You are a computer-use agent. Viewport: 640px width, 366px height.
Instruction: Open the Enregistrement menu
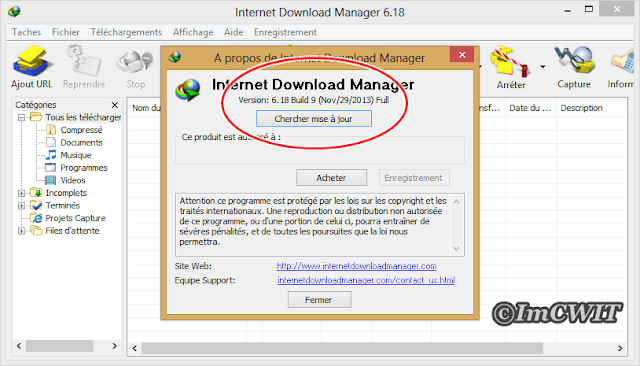(x=285, y=32)
